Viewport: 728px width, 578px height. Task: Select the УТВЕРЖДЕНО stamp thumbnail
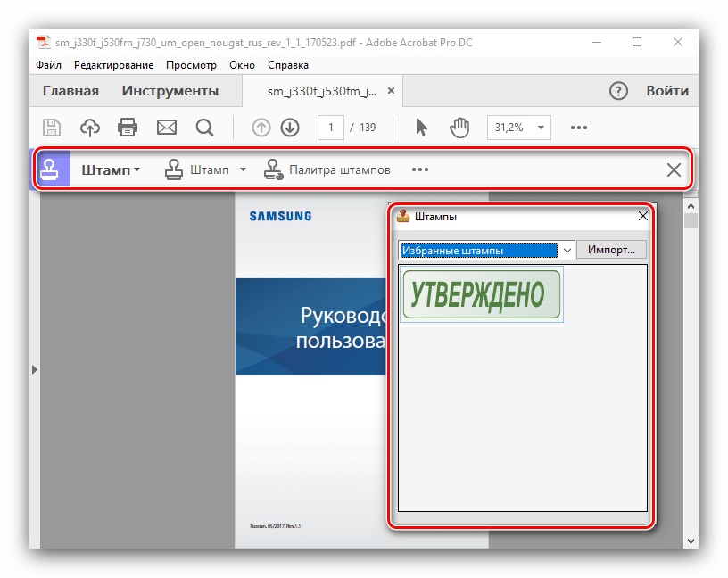[482, 294]
